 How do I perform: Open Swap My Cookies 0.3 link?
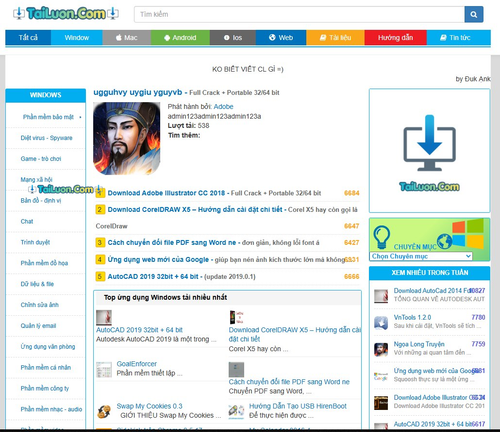[x=149, y=406]
